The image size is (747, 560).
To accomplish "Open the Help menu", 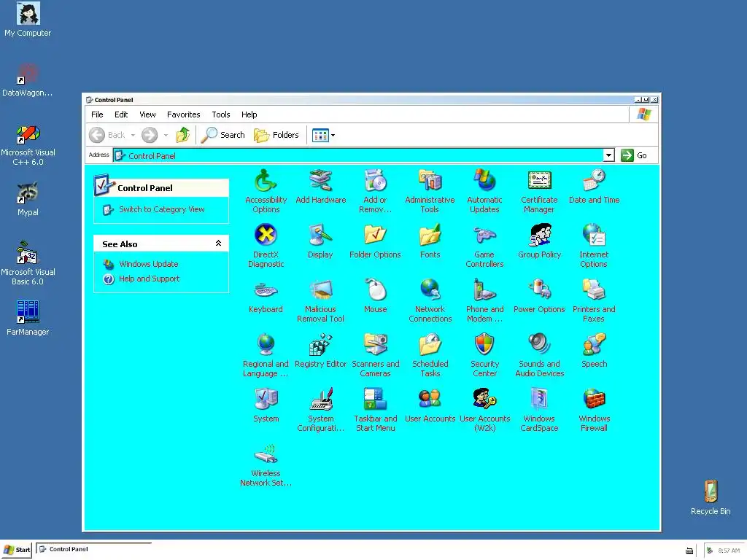I will tap(249, 114).
